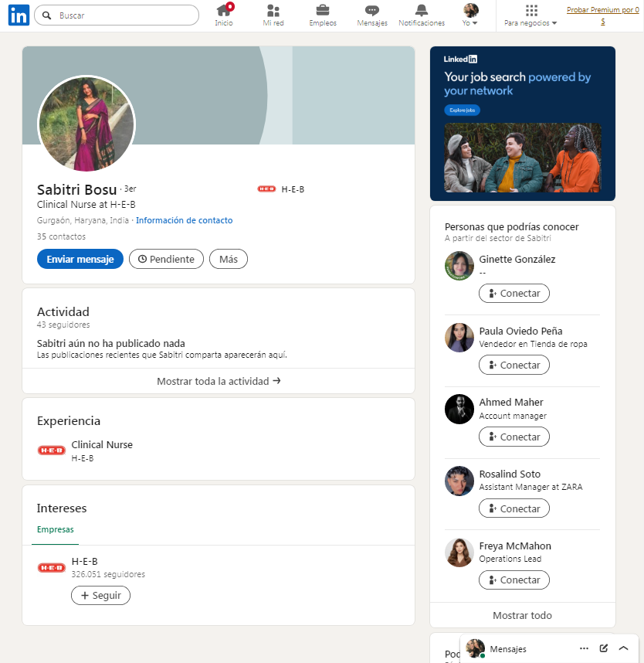Image resolution: width=644 pixels, height=663 pixels.
Task: Click Mostrar todo in suggestions
Action: [522, 615]
